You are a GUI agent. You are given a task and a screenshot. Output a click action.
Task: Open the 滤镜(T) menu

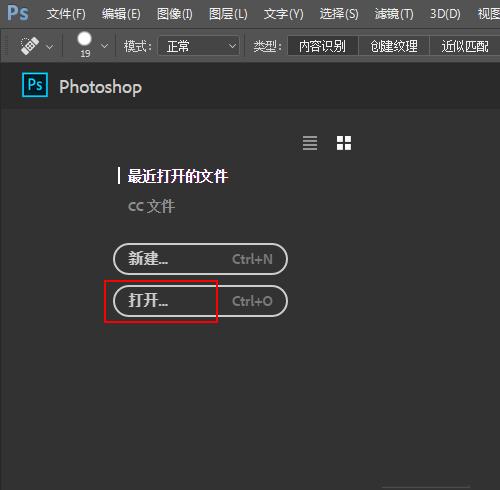tap(394, 14)
